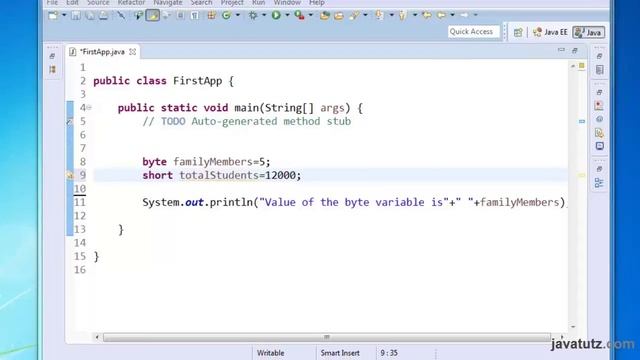
Task: Click the '9 : 35' cursor position status
Action: (389, 353)
